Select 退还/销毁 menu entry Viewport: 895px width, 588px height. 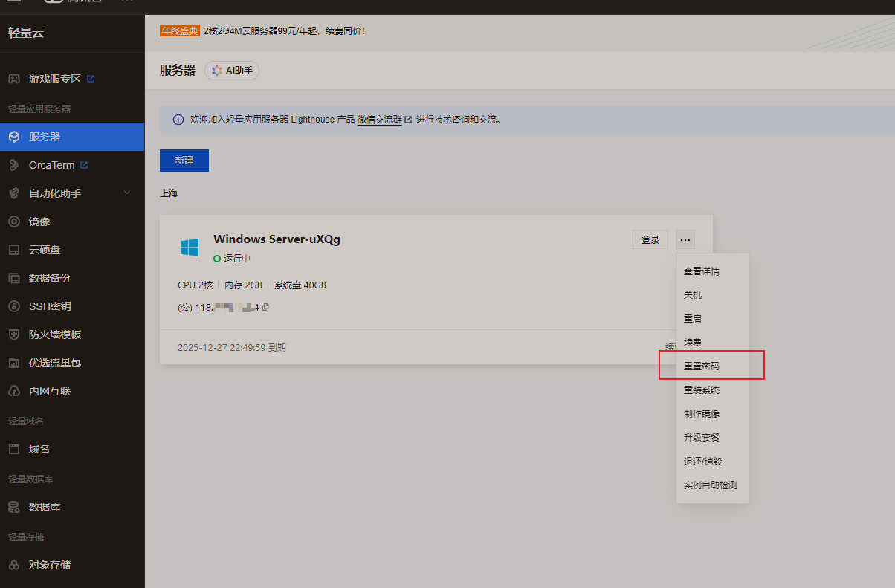pyautogui.click(x=703, y=462)
